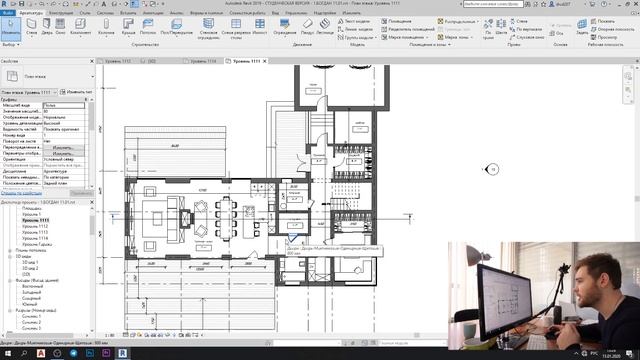This screenshot has width=640, height=360.
Task: Collapse the Разрезы tree node
Action: point(10,311)
